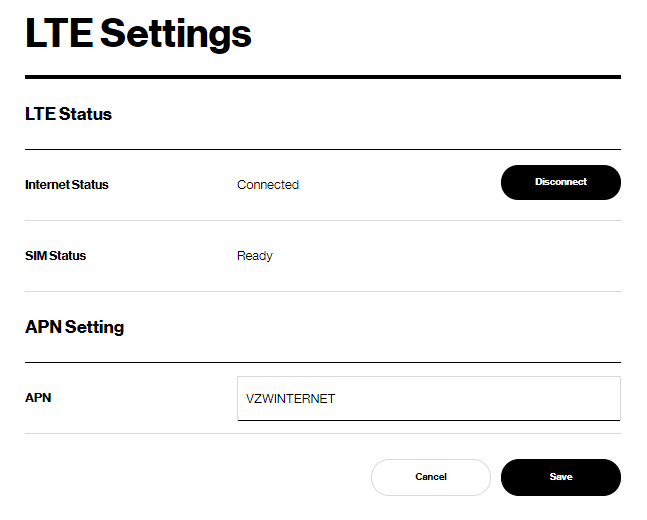
Task: Cancel the APN changes
Action: point(430,477)
